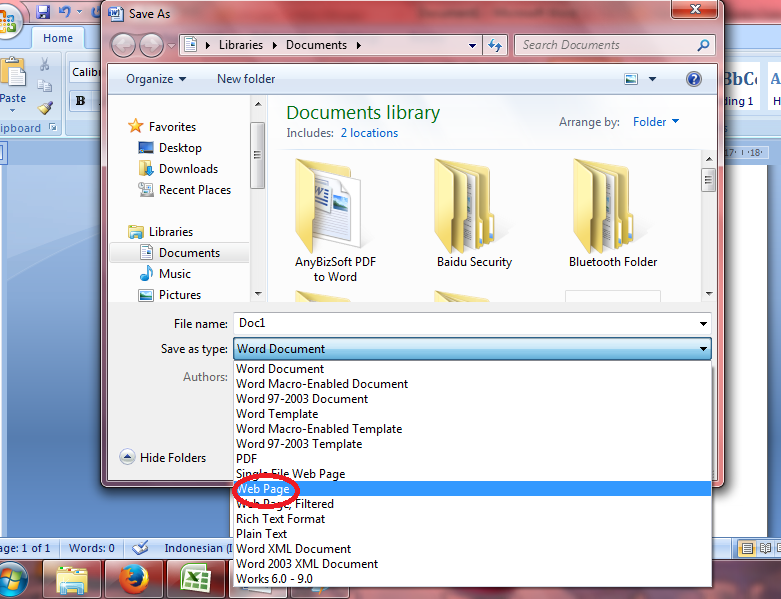Open the Organize dropdown
781x599 pixels.
pyautogui.click(x=156, y=79)
